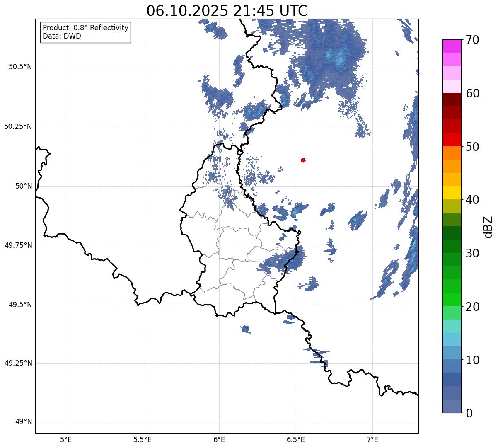Click the 50.25°N latitude label
Viewport: 498px width, 448px height.
point(18,126)
